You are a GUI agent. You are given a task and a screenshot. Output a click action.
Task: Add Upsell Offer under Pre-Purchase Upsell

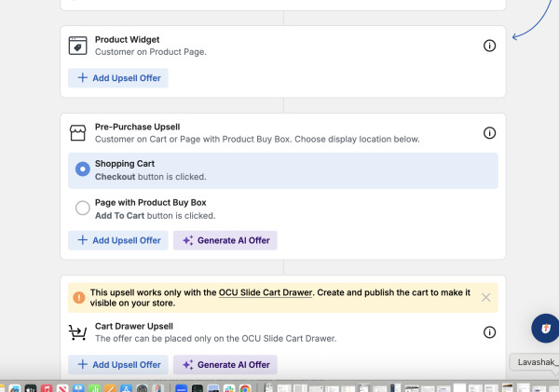(118, 240)
